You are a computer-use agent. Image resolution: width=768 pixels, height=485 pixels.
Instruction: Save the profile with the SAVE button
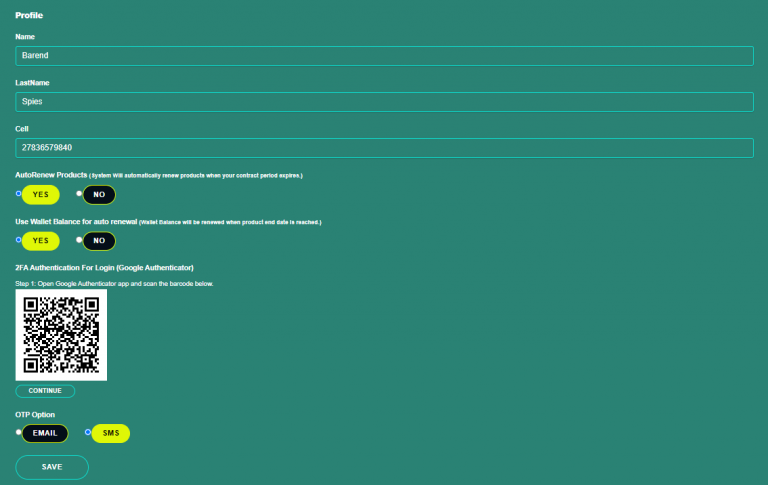tap(52, 467)
